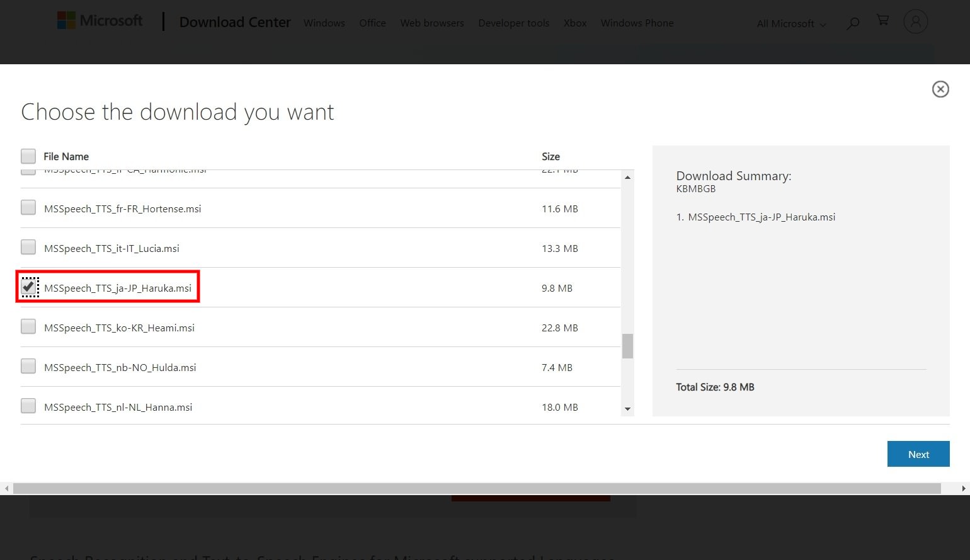Click the Size column header
This screenshot has width=970, height=560.
coord(551,156)
